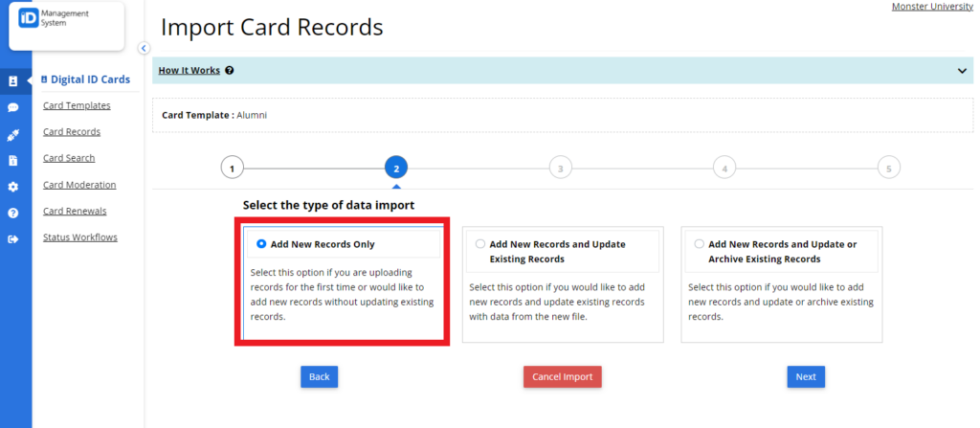This screenshot has width=980, height=428.
Task: Click the Card Template : Alumni text
Action: pos(214,115)
